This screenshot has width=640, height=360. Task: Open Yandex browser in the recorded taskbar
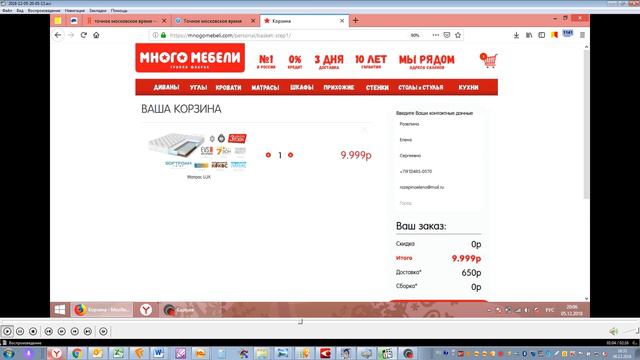point(146,310)
